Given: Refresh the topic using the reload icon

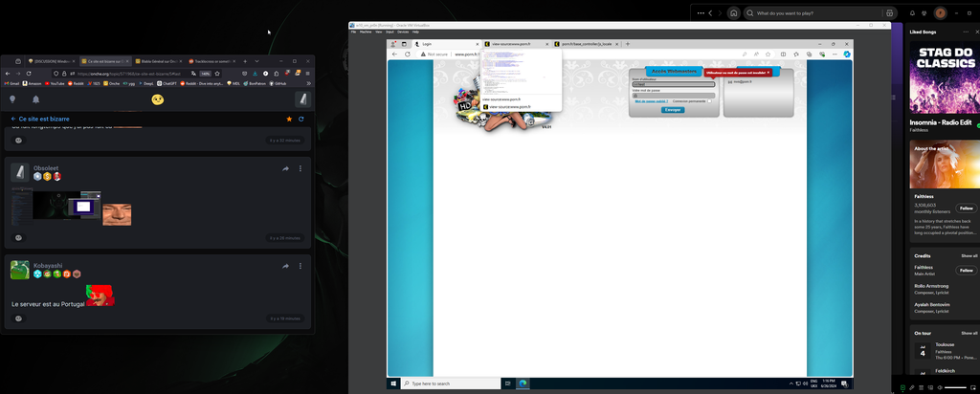Looking at the screenshot, I should pyautogui.click(x=301, y=120).
